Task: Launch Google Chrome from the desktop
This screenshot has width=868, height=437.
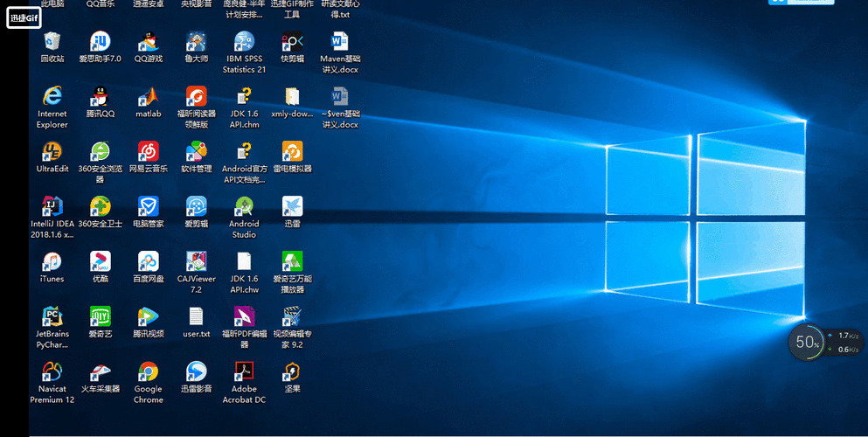Action: point(149,371)
